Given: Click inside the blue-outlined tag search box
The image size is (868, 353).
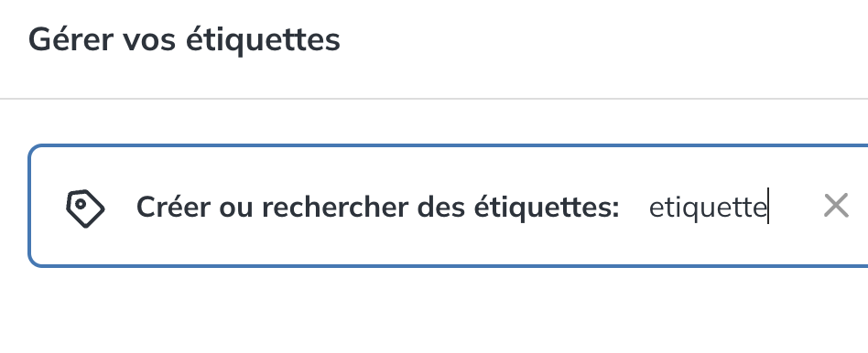Looking at the screenshot, I should pos(449,206).
